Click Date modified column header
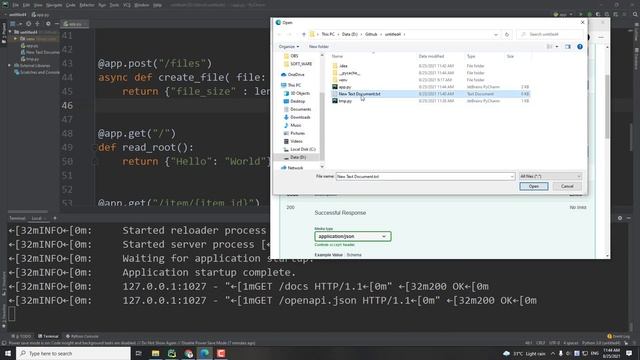 431,56
